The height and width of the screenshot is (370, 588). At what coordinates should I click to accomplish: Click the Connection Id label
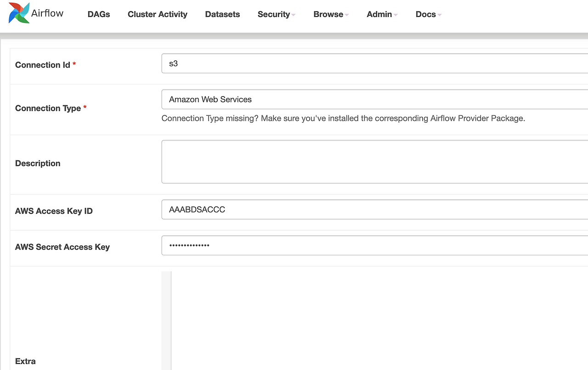[43, 65]
